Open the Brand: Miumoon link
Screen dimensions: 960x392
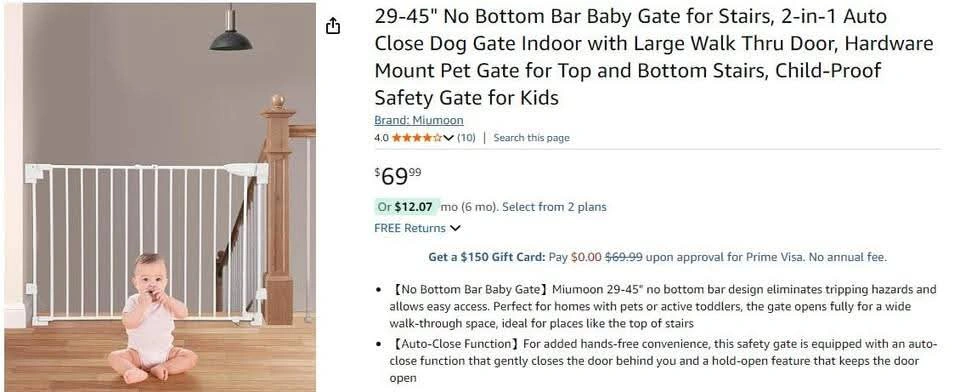click(419, 120)
